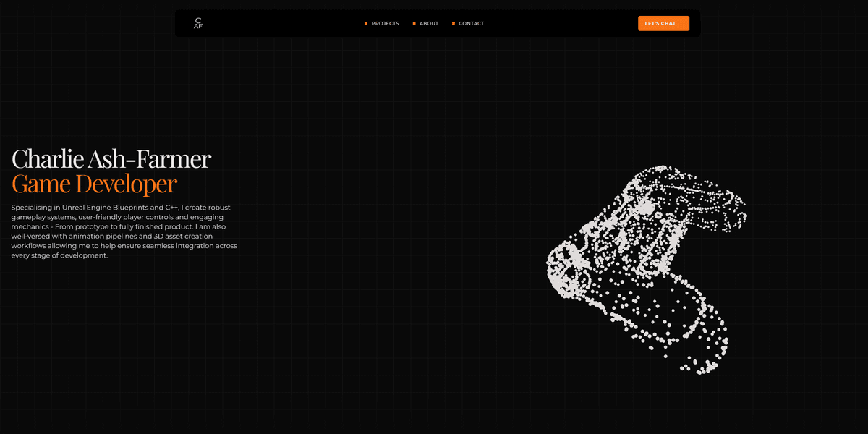
Task: Open the ABOUT navigation item
Action: [428, 23]
